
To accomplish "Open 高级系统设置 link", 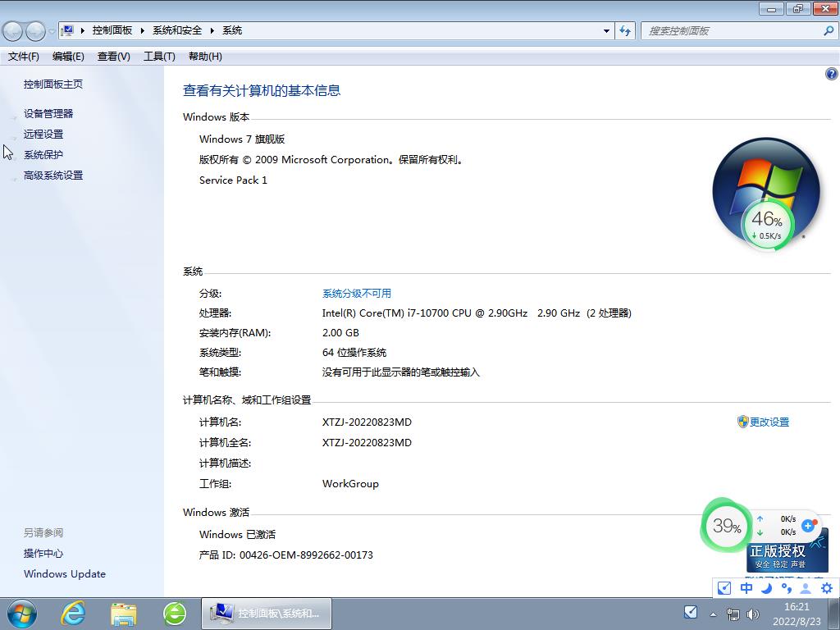I will pyautogui.click(x=53, y=176).
